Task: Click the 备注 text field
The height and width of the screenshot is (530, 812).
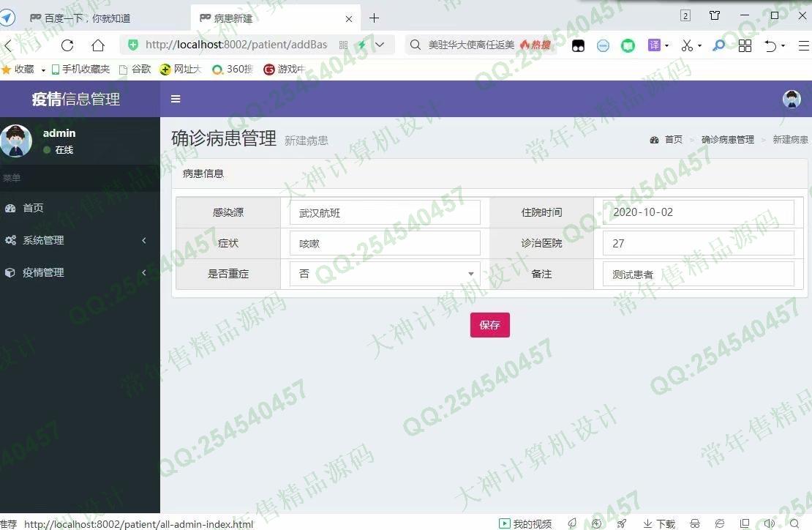Action: pyautogui.click(x=699, y=275)
